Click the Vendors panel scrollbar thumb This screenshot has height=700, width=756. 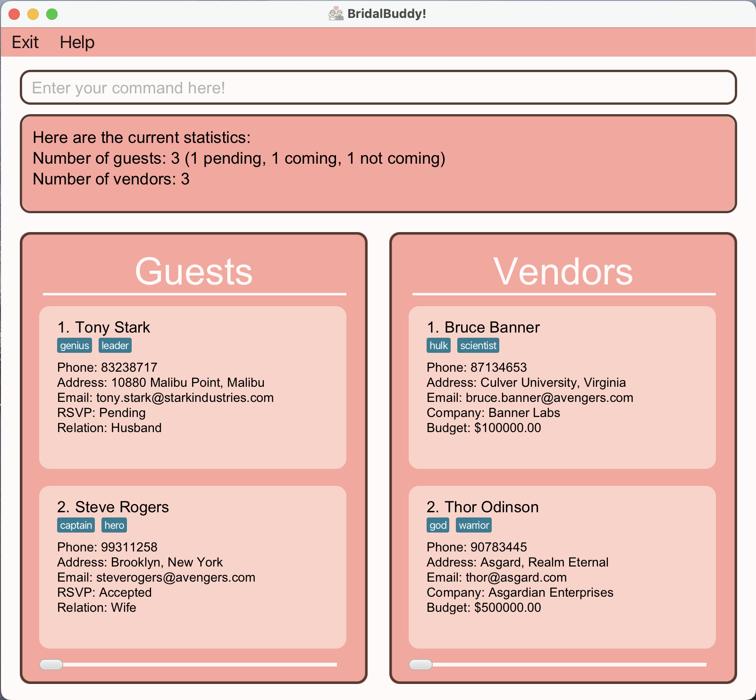tap(421, 665)
